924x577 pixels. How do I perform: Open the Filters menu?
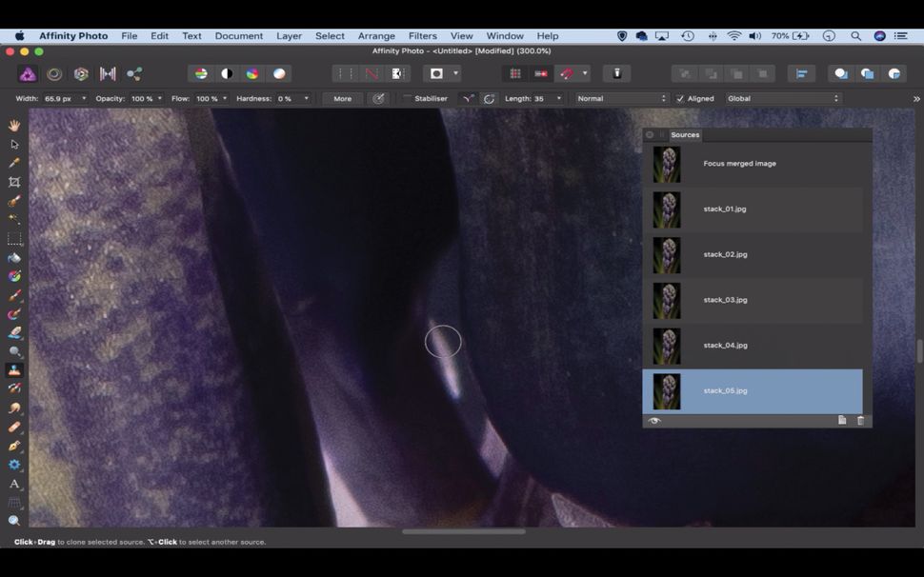422,35
